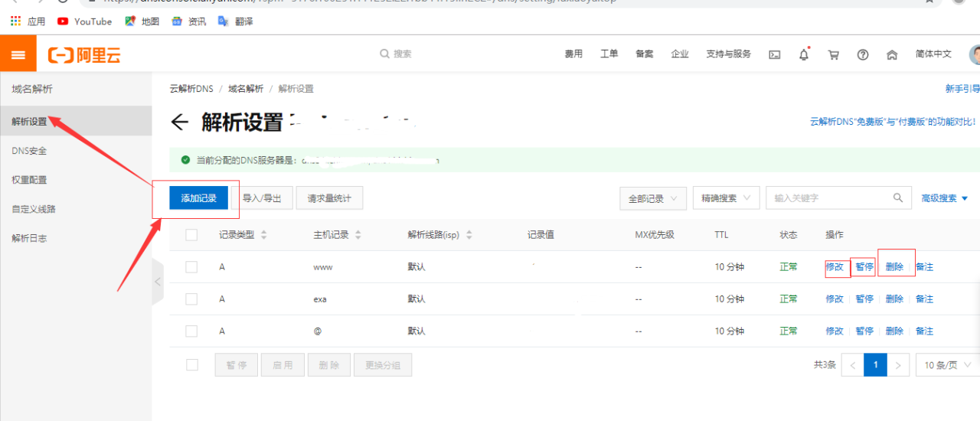Open the 精确搜索 mode dropdown

726,197
